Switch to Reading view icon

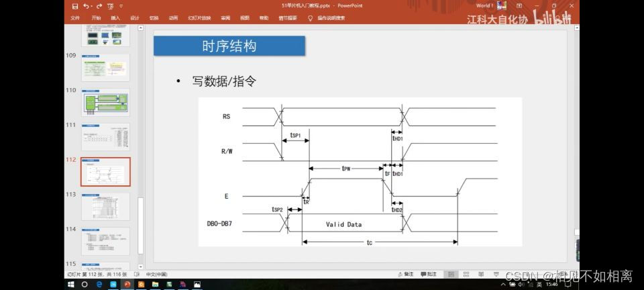click(481, 274)
